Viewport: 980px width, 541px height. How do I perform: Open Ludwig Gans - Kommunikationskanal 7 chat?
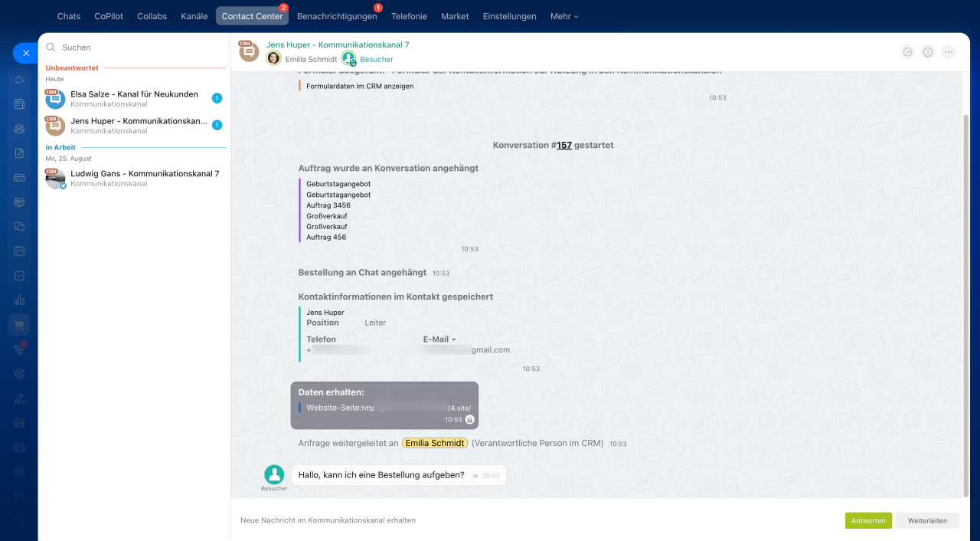coord(134,178)
